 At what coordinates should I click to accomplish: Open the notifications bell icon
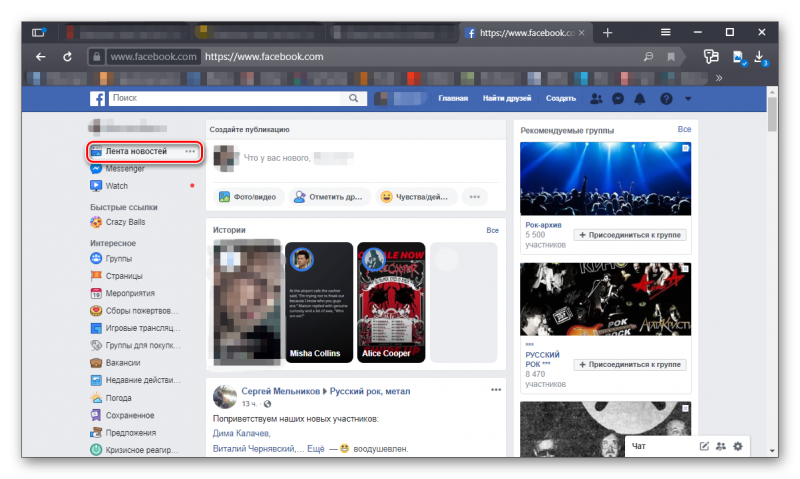[x=639, y=99]
